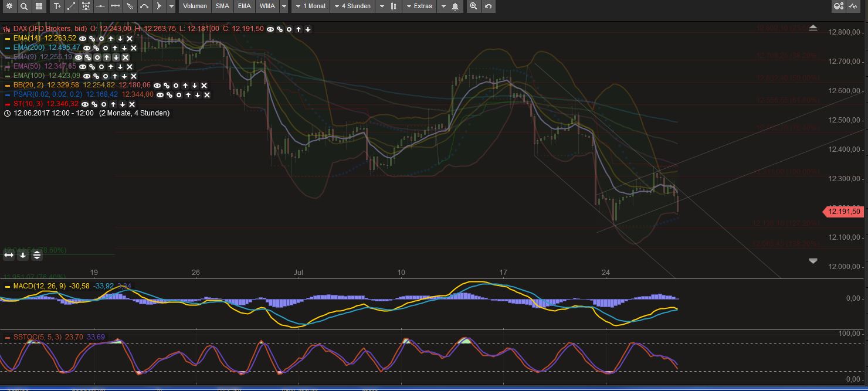Select the SMA indicator button

(222, 6)
